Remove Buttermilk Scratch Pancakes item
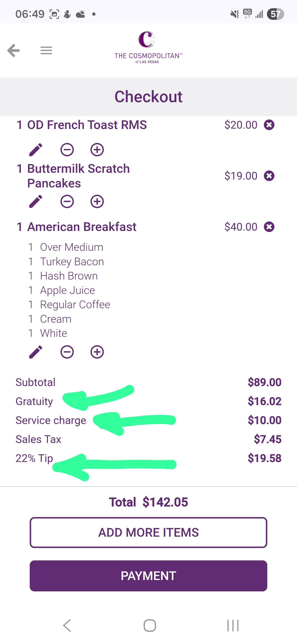The height and width of the screenshot is (644, 297). tap(269, 176)
